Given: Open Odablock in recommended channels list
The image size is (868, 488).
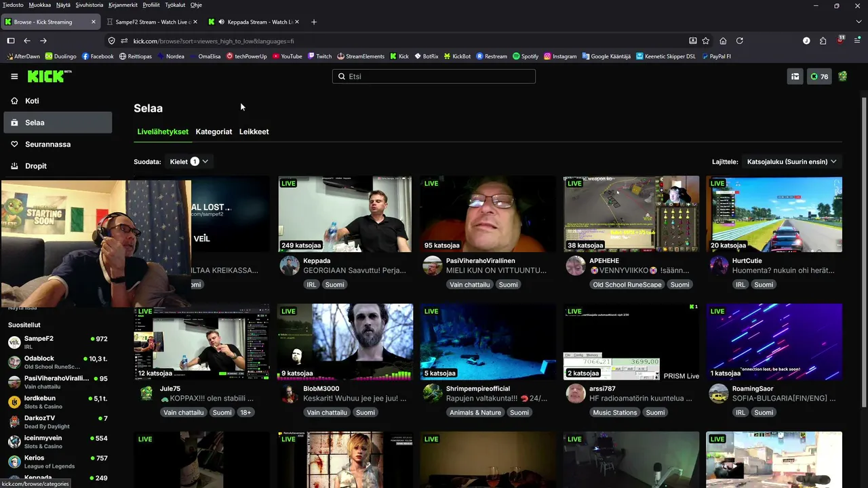Looking at the screenshot, I should (58, 362).
